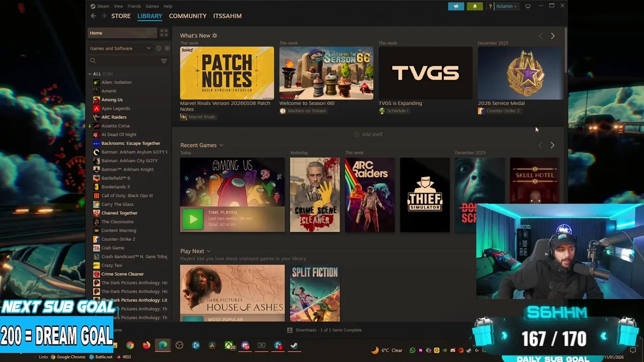Click the library search magnifier icon
Viewport: 644px width, 362px height.
pos(93,61)
